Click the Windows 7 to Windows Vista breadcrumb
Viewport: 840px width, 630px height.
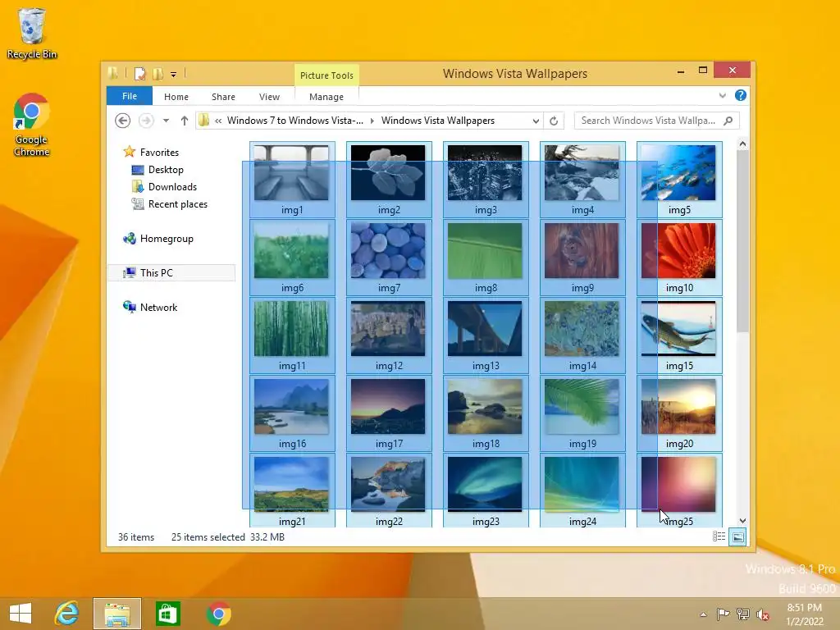(x=295, y=121)
